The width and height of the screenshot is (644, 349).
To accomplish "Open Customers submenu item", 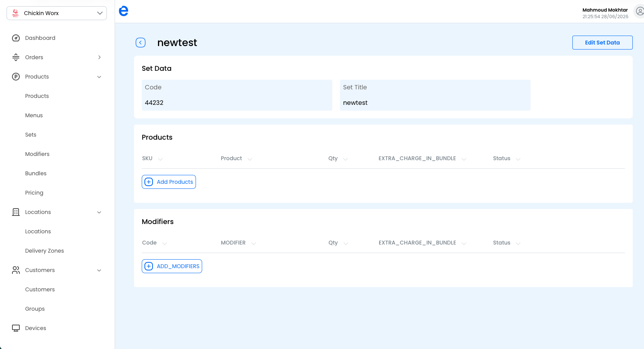I will pyautogui.click(x=40, y=289).
